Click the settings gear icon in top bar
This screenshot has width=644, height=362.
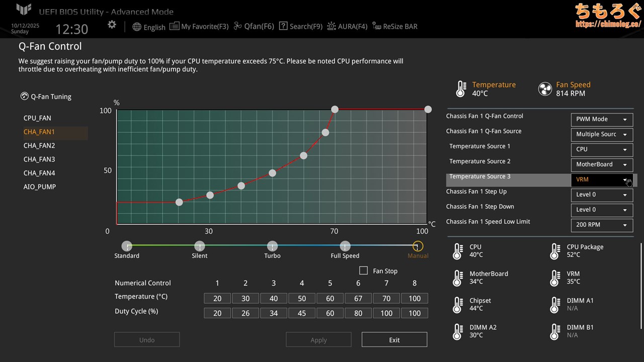[x=112, y=25]
